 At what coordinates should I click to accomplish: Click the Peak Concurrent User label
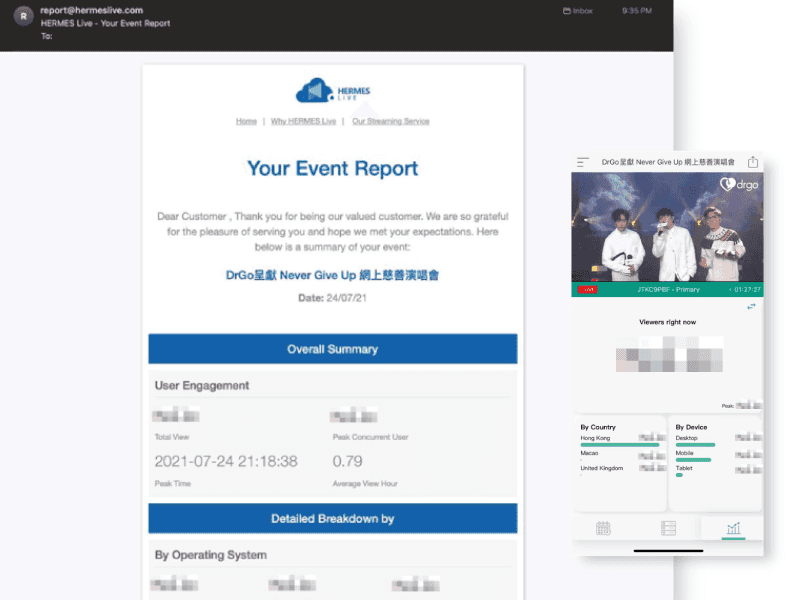[370, 437]
